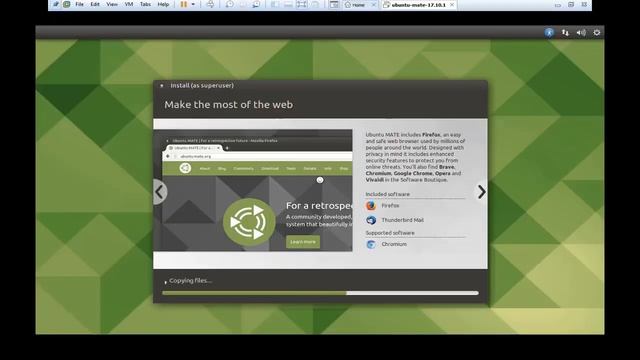Close the Home tab
The height and width of the screenshot is (360, 640).
click(x=373, y=5)
